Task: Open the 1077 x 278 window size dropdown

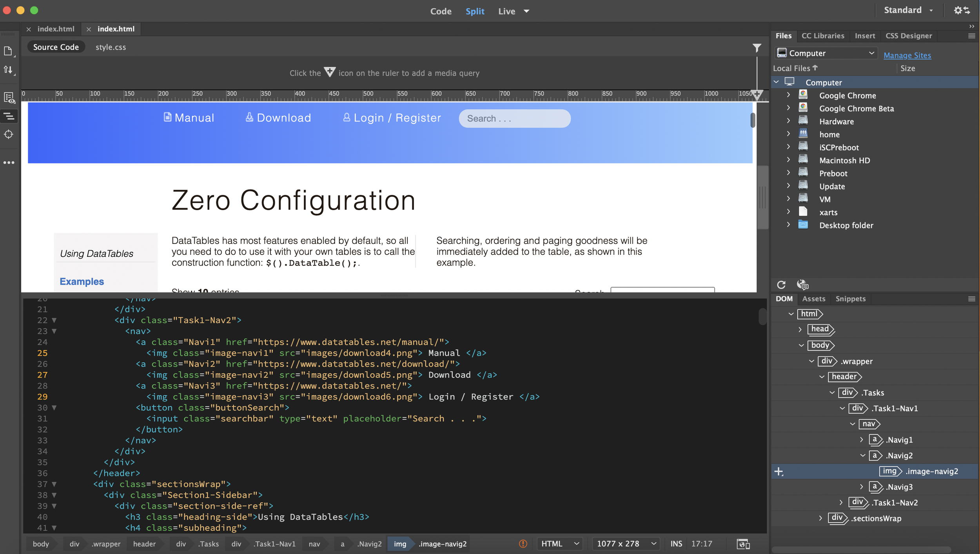Action: point(626,544)
